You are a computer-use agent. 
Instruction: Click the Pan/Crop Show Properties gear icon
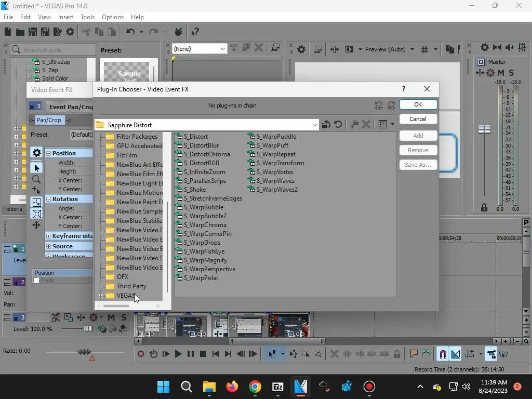[x=37, y=153]
